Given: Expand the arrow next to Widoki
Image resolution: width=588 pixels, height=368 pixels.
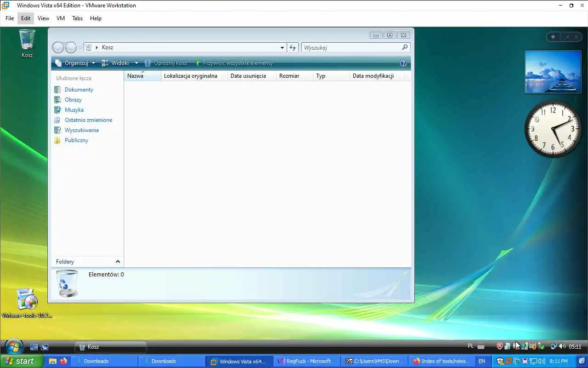Looking at the screenshot, I should 136,63.
